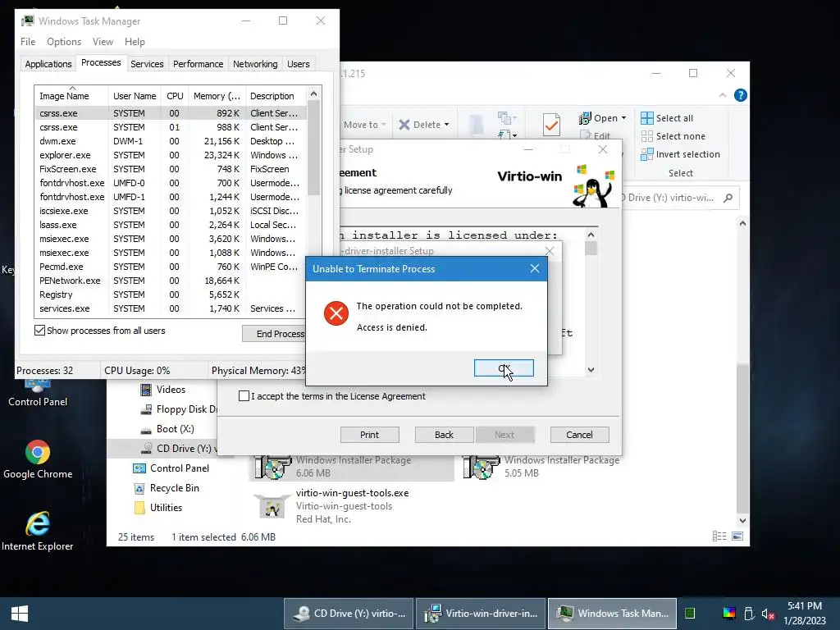Click End Process button
The height and width of the screenshot is (630, 840).
pyautogui.click(x=274, y=334)
